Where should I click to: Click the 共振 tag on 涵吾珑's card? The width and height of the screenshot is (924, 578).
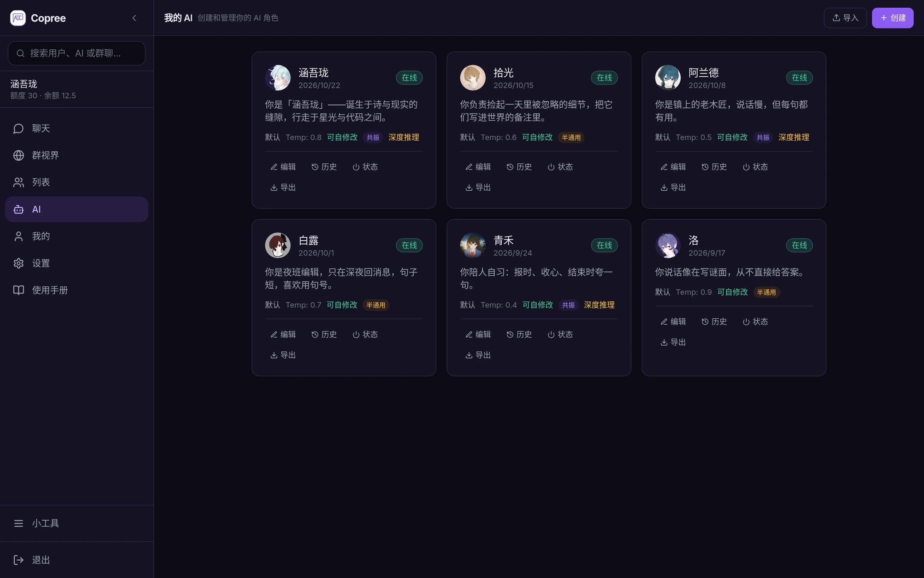pyautogui.click(x=373, y=138)
